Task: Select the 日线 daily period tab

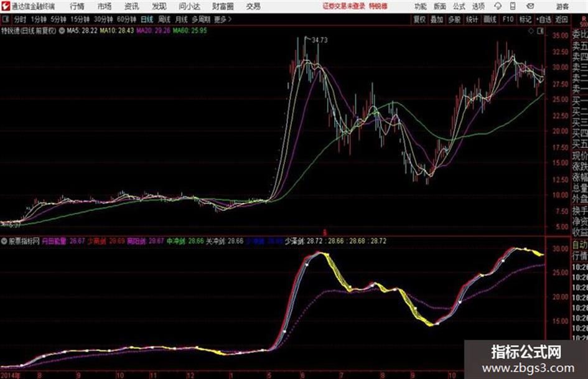Action: click(x=147, y=19)
